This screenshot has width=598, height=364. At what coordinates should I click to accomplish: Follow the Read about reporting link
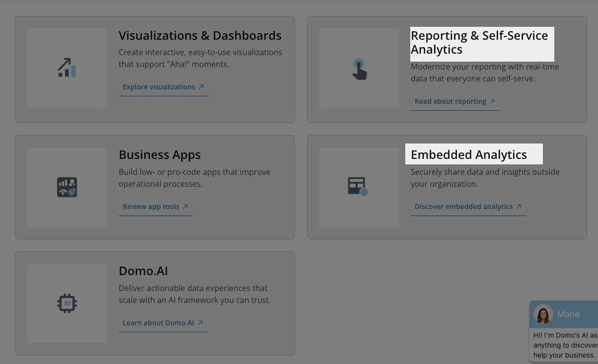450,101
